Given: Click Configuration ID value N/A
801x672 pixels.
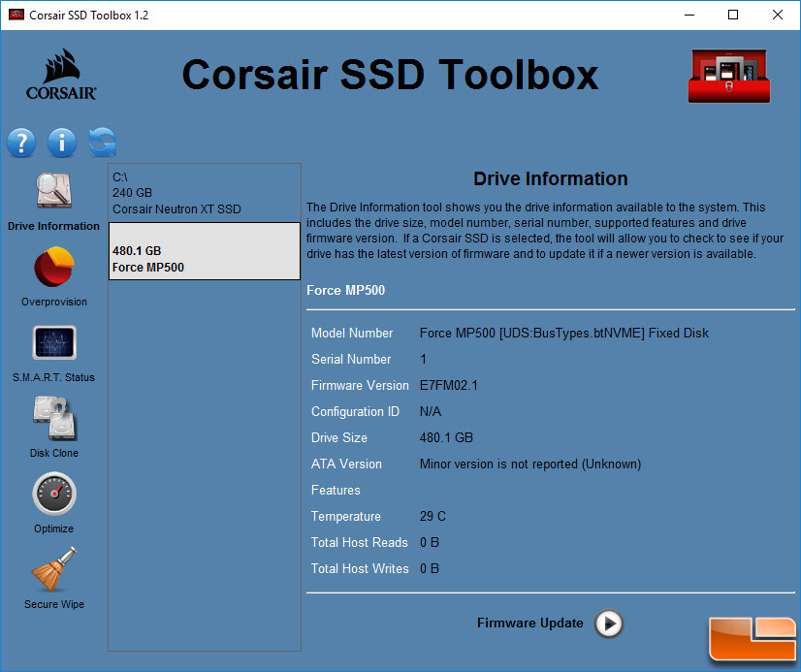Looking at the screenshot, I should 431,411.
